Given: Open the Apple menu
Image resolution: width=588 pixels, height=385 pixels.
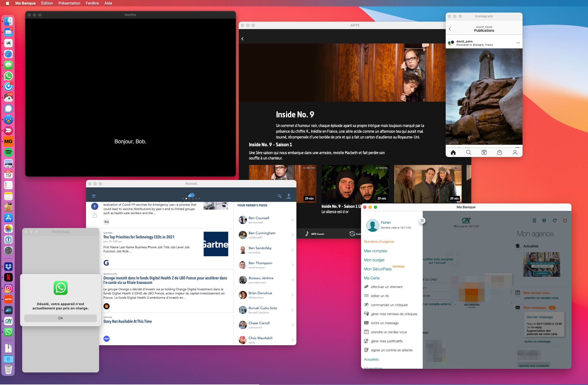Looking at the screenshot, I should tap(7, 3).
